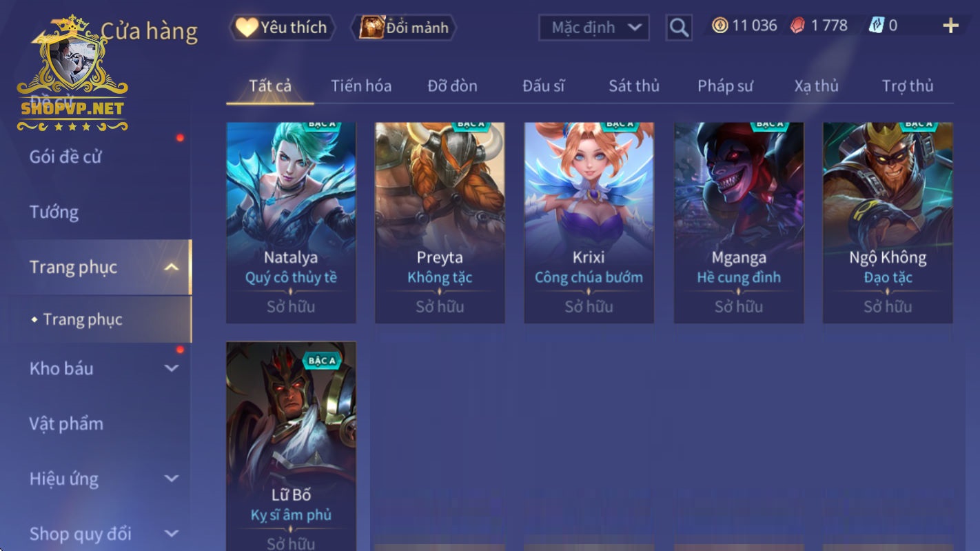Open Tướng in the sidebar

click(x=54, y=212)
